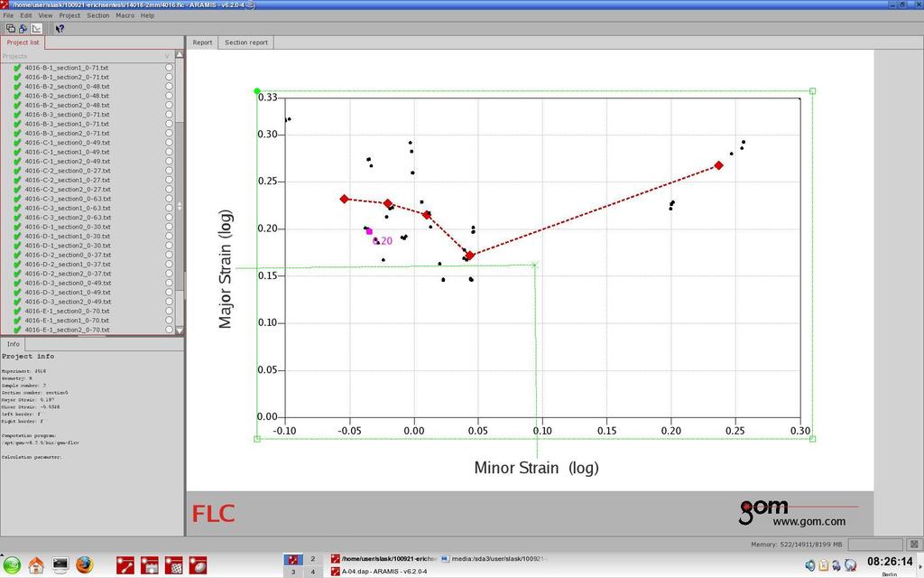Open the volume speaker tray icon
The image size is (924, 578).
click(x=809, y=565)
